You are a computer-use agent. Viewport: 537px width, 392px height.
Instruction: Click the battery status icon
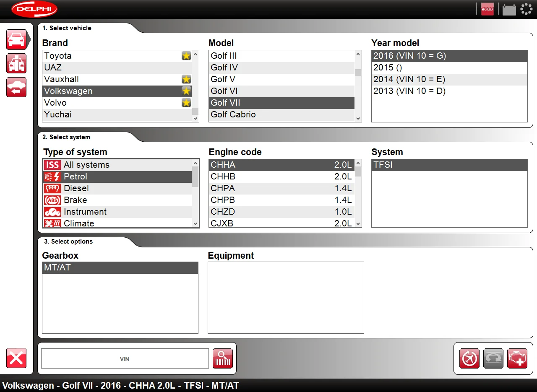(x=509, y=9)
